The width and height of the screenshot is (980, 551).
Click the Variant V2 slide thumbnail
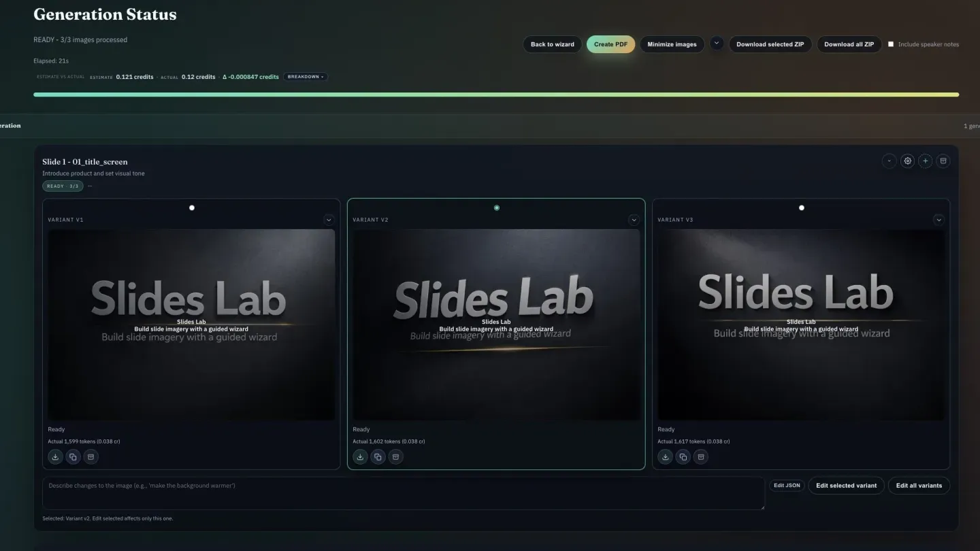[496, 324]
